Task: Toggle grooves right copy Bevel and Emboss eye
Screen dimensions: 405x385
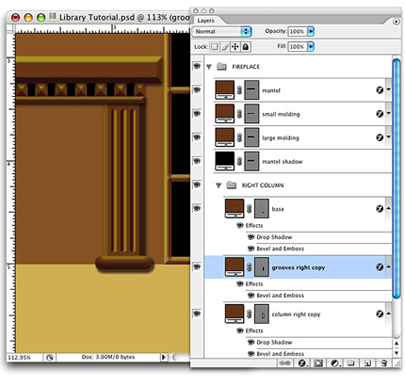Action: (x=251, y=295)
